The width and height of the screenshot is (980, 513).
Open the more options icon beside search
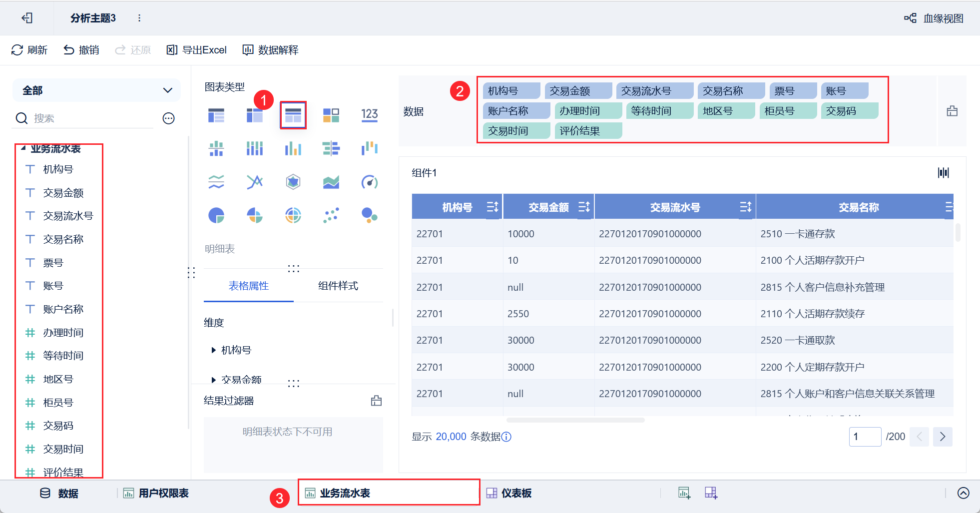(x=169, y=118)
